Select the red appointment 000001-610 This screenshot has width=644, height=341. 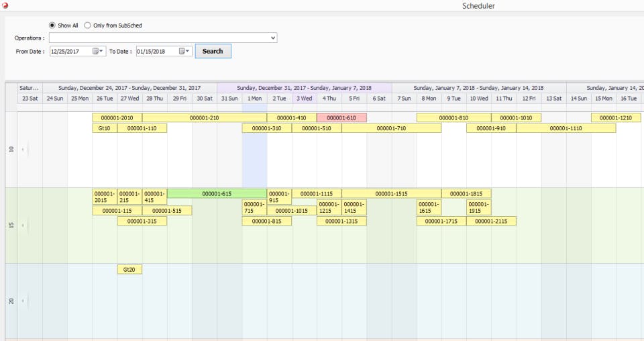click(x=341, y=117)
